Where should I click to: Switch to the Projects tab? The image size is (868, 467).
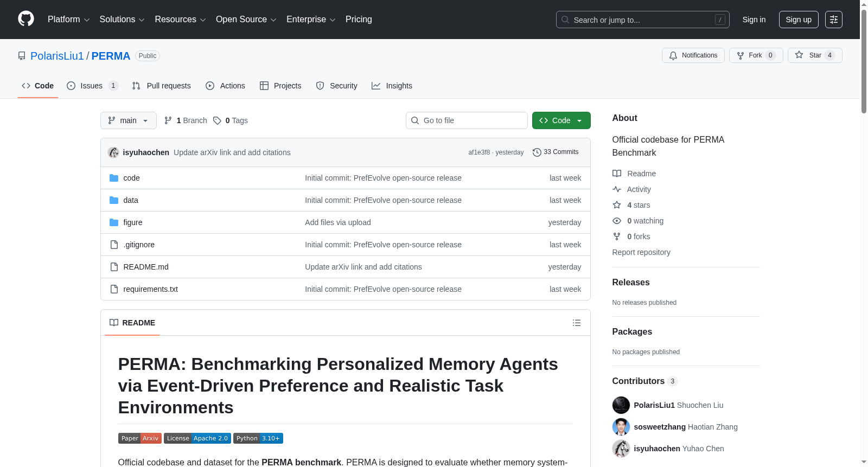pos(280,86)
